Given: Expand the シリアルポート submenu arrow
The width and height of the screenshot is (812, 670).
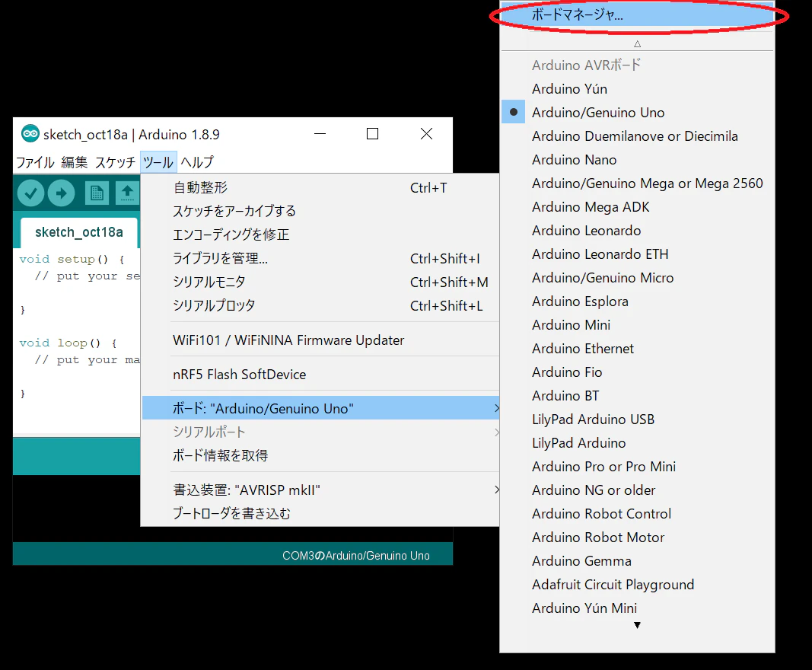Looking at the screenshot, I should [497, 432].
